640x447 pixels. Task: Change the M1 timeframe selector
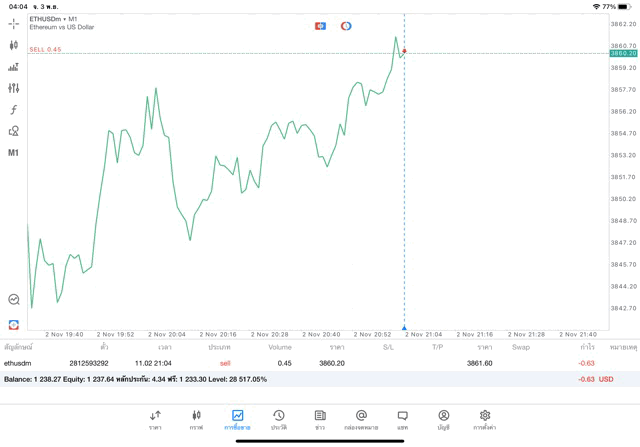point(14,153)
